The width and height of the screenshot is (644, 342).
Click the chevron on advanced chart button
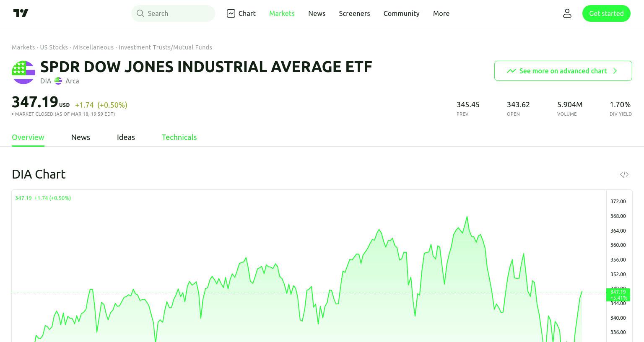click(x=615, y=71)
